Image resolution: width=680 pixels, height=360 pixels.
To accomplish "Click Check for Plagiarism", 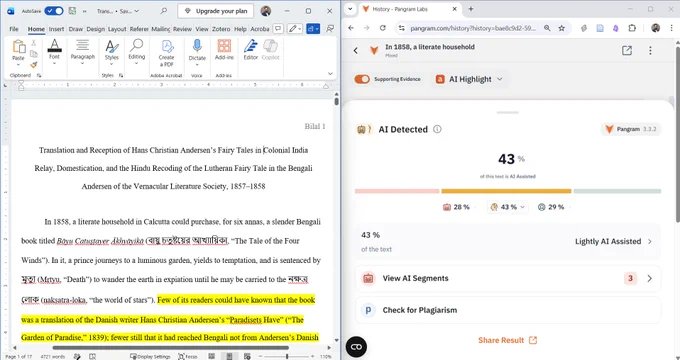I will point(508,310).
